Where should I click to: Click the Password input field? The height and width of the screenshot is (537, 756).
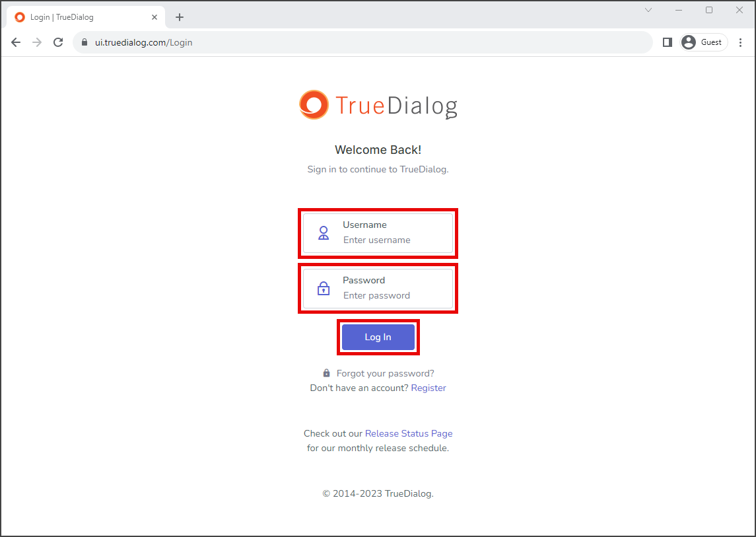[x=378, y=289]
